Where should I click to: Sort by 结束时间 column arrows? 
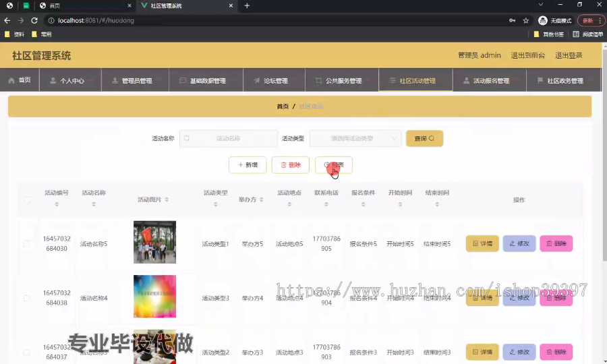(x=437, y=204)
